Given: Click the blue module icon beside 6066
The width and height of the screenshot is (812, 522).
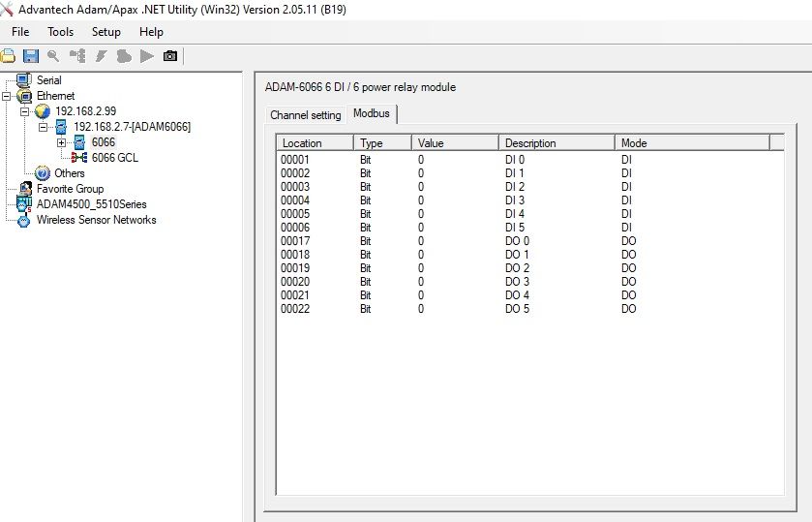Looking at the screenshot, I should pyautogui.click(x=79, y=142).
